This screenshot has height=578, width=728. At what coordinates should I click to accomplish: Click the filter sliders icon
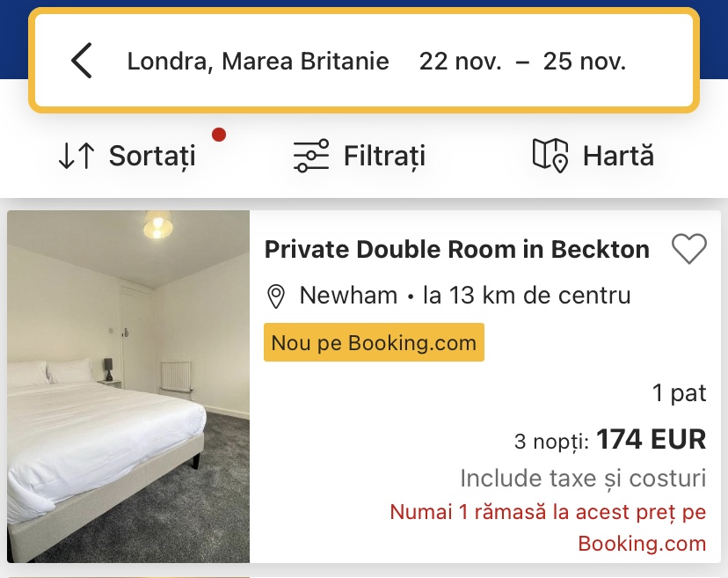pyautogui.click(x=310, y=156)
